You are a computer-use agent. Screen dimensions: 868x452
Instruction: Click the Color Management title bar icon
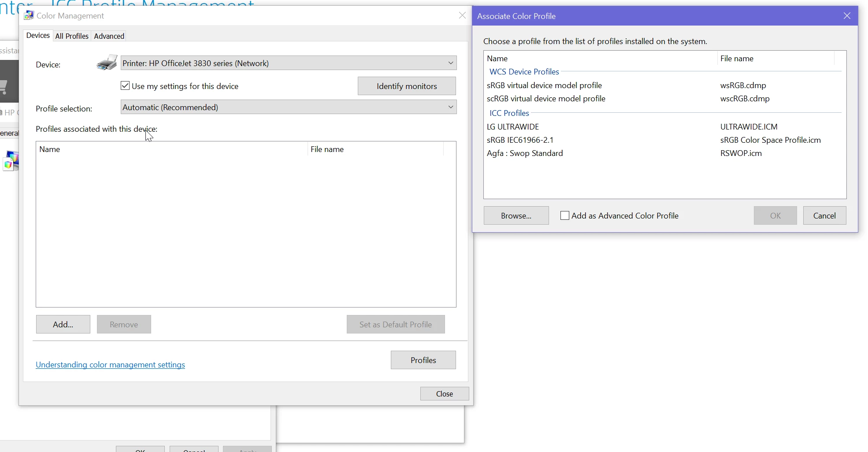pos(29,15)
